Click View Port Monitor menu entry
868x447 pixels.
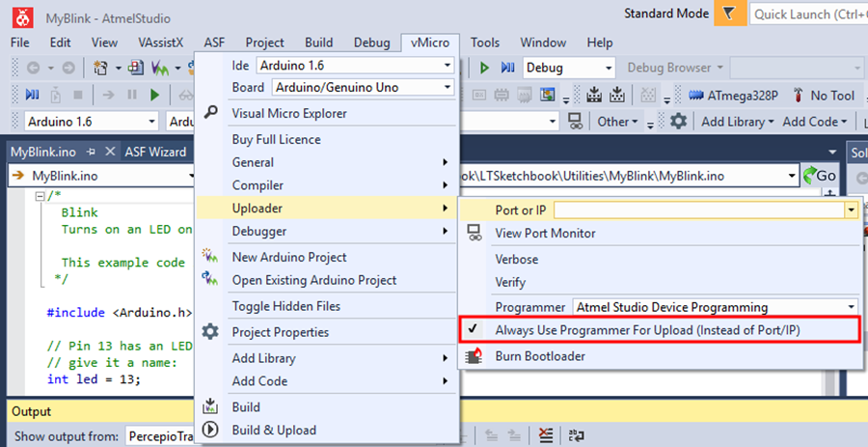tap(545, 233)
